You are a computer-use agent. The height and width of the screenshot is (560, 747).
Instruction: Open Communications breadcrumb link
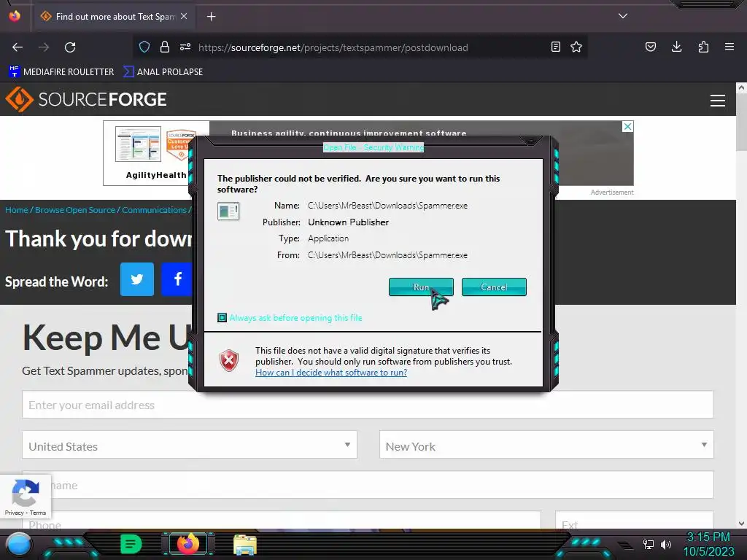[x=154, y=210]
